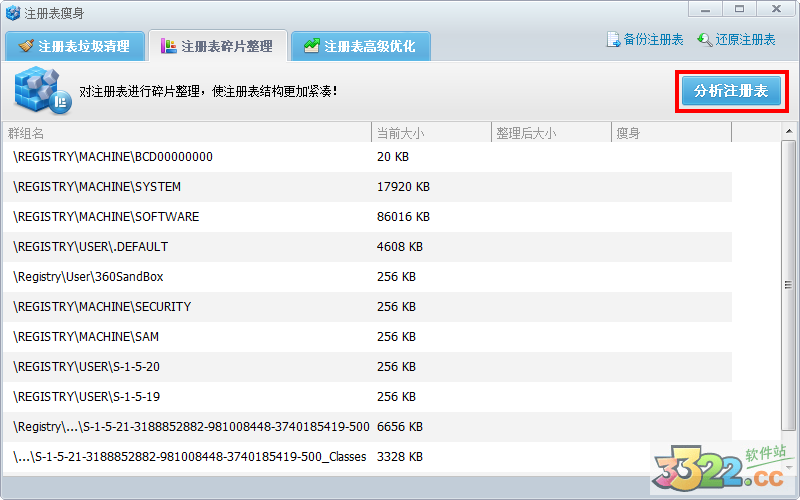Click the vertical scrollbar thumb
Image resolution: width=800 pixels, height=500 pixels.
(789, 286)
